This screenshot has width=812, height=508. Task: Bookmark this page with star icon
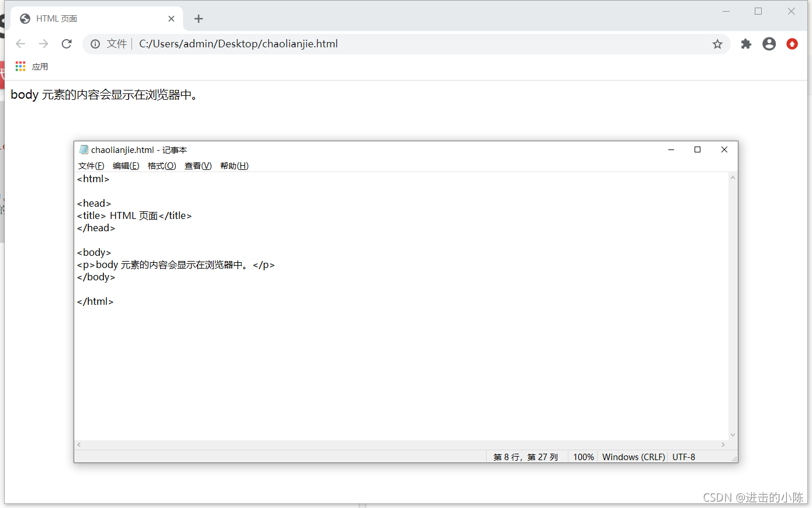(717, 44)
